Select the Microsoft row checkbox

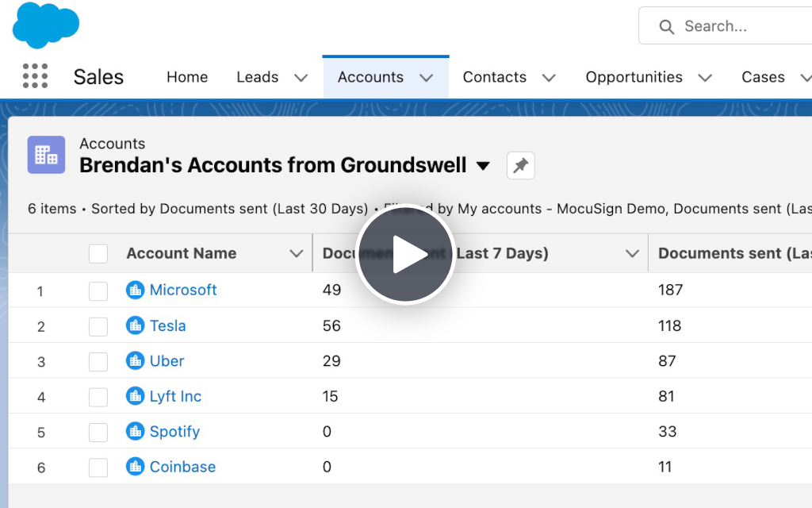point(98,291)
